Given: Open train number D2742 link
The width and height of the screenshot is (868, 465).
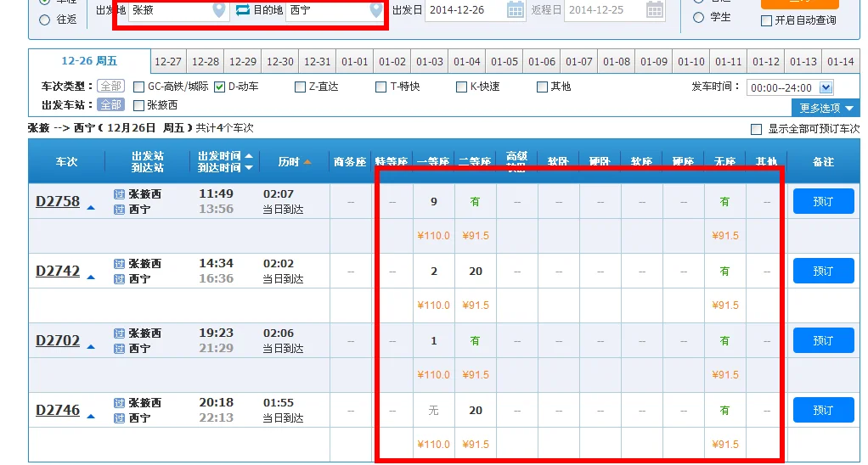Looking at the screenshot, I should (x=58, y=271).
